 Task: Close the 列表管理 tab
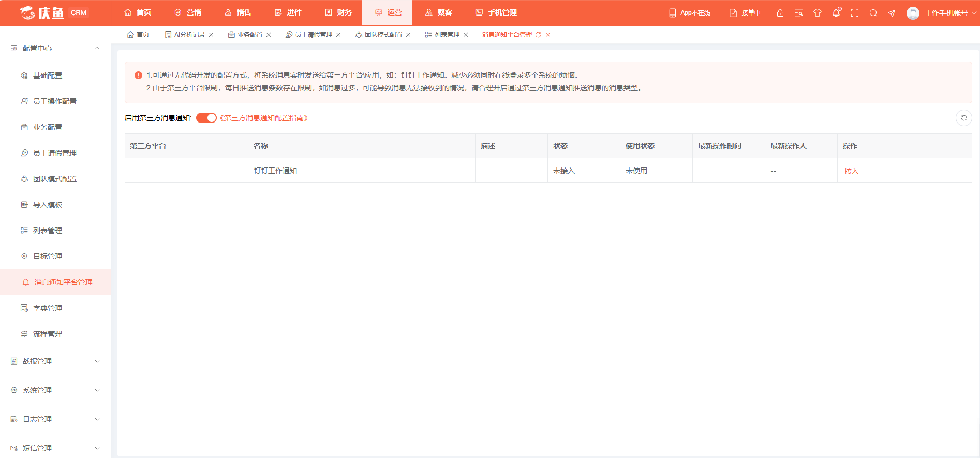(466, 35)
